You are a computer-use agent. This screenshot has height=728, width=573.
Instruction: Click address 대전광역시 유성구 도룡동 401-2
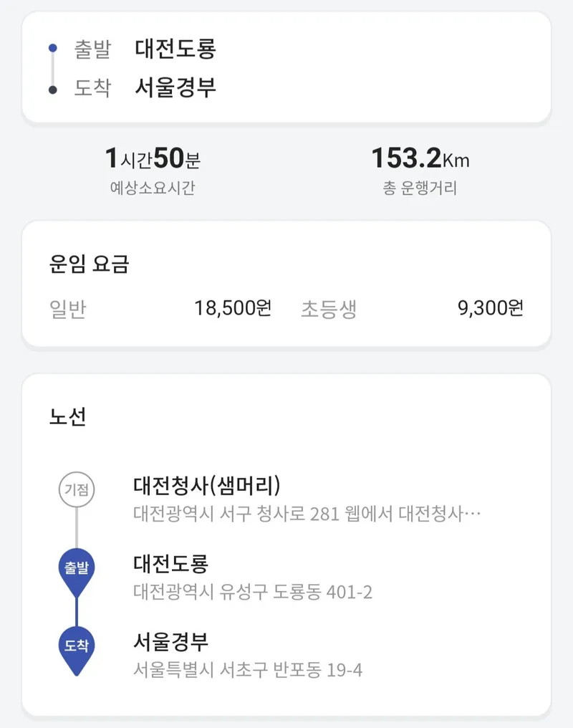[x=253, y=592]
